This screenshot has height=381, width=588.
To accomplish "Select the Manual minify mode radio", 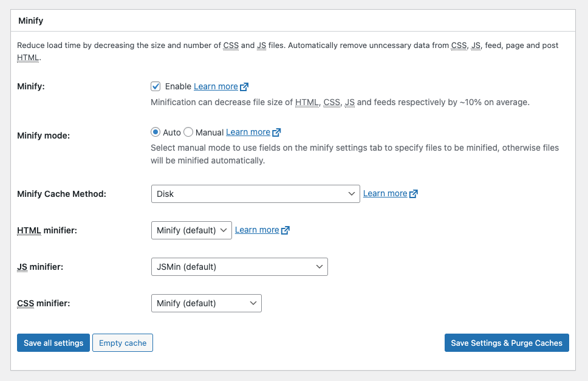I will point(188,132).
